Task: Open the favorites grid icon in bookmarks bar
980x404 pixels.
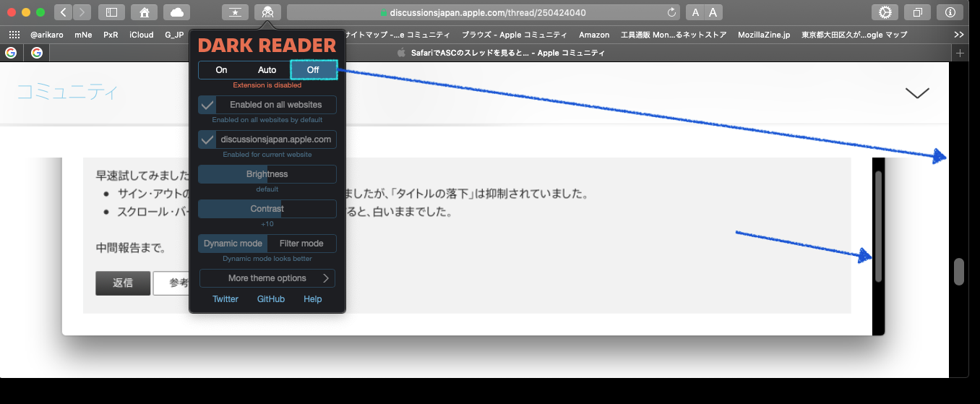Action: tap(14, 34)
